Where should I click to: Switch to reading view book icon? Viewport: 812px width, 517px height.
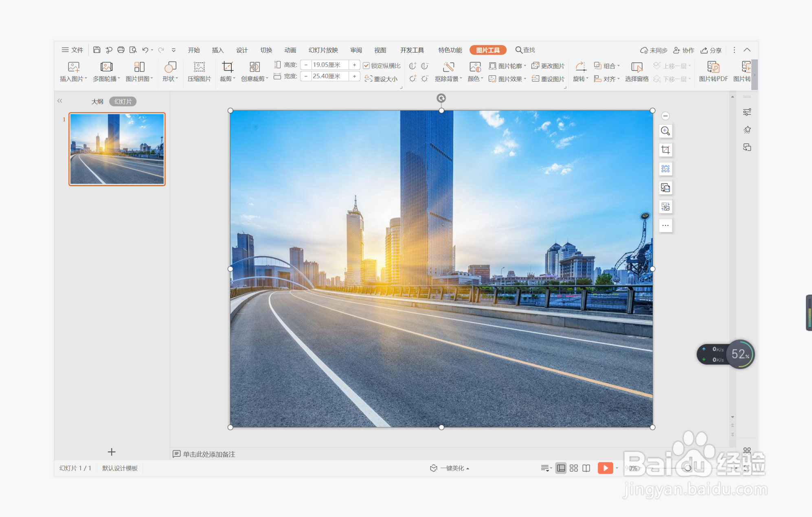(586, 468)
